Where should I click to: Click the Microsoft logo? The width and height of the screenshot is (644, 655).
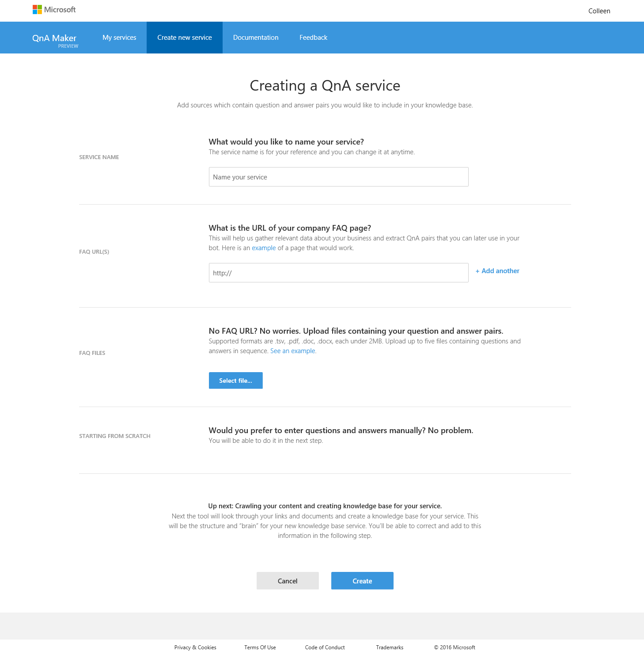pos(54,10)
